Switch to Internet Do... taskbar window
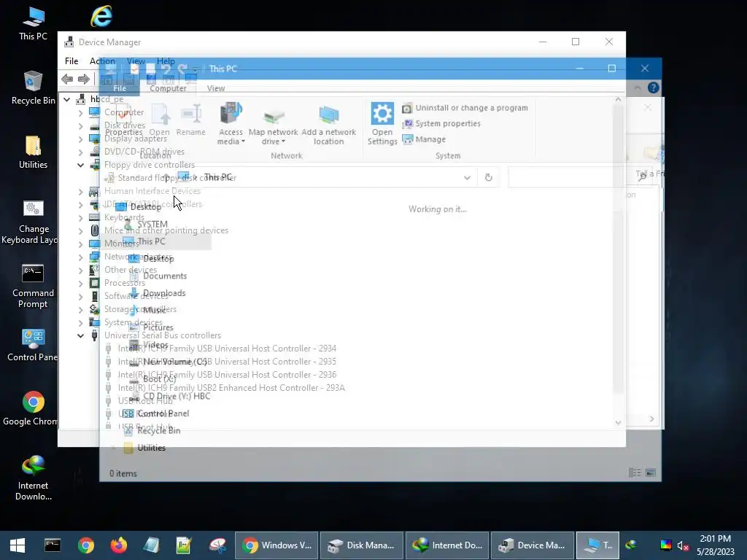Screen dimensions: 747x560 coord(447,545)
